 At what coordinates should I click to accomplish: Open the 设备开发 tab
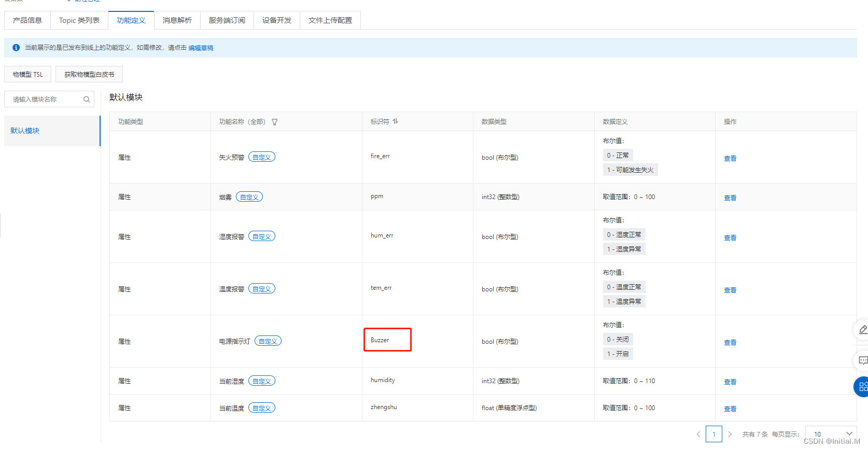click(x=277, y=20)
